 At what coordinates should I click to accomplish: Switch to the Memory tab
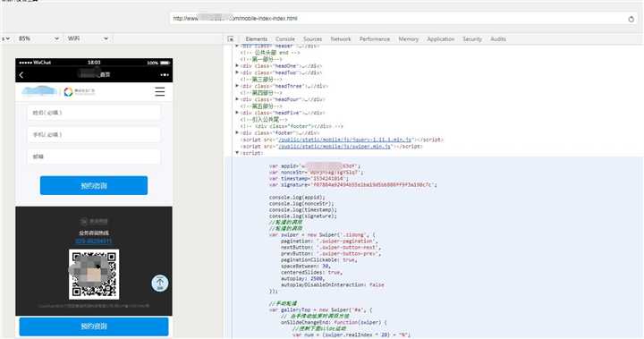tap(408, 39)
